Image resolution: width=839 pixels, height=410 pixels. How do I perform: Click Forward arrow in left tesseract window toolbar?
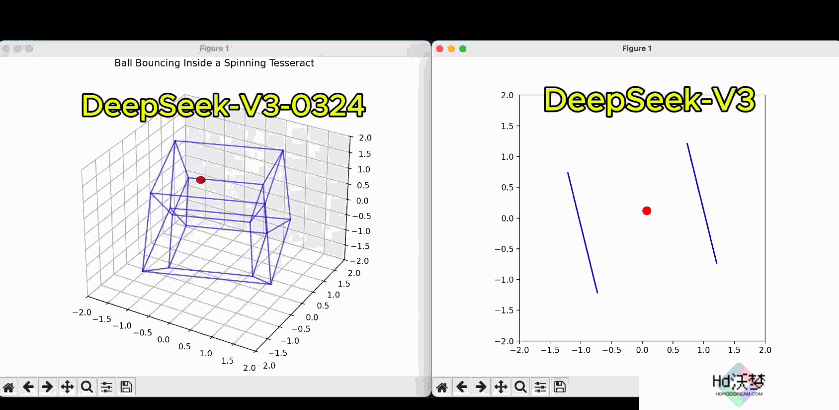[48, 386]
